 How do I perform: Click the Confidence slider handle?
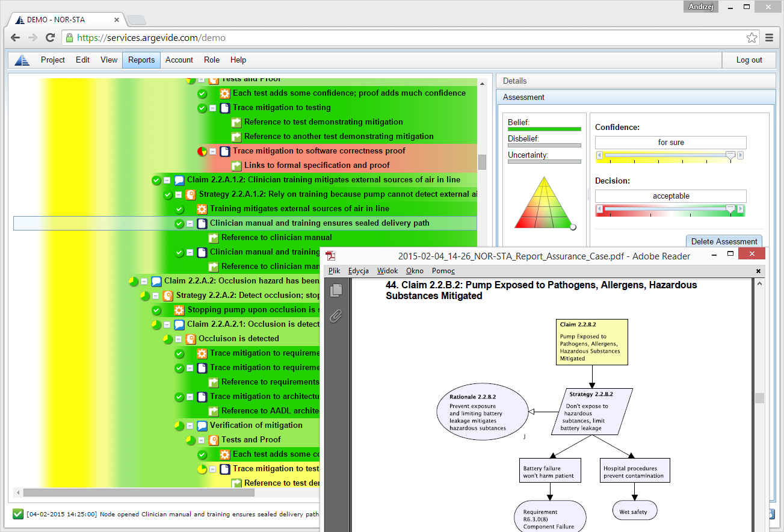730,156
